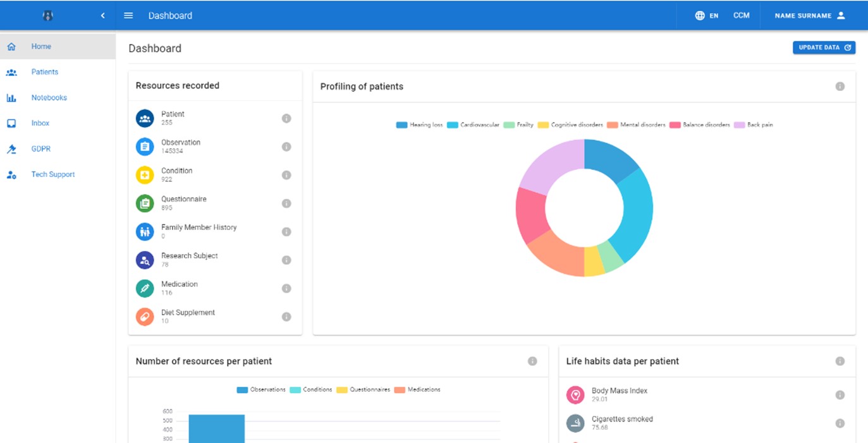Click the Condition count 922

167,179
